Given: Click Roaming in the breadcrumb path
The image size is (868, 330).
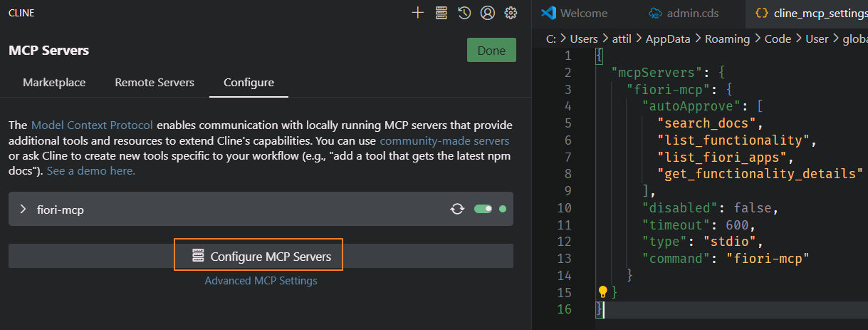Looking at the screenshot, I should (727, 39).
